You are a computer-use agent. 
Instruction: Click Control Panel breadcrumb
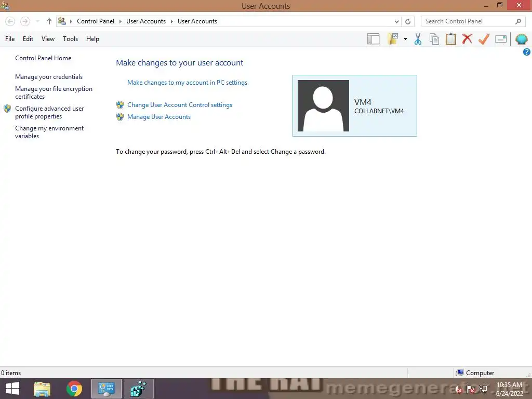click(96, 21)
